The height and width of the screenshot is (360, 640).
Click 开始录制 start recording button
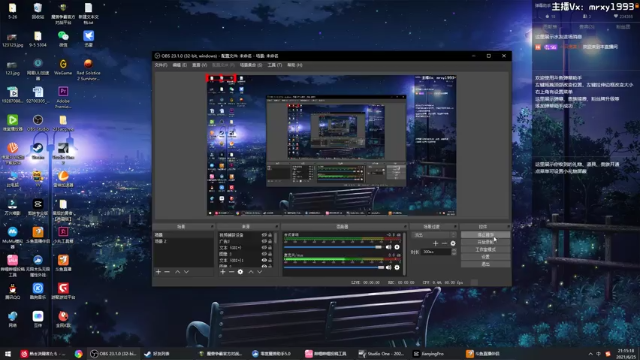click(x=485, y=242)
